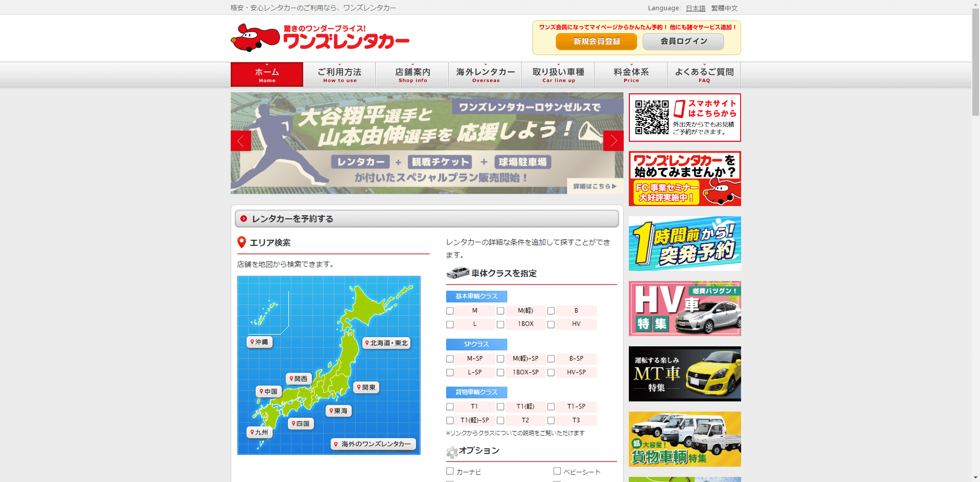
Task: Select 関西 region on the map
Action: pyautogui.click(x=299, y=379)
